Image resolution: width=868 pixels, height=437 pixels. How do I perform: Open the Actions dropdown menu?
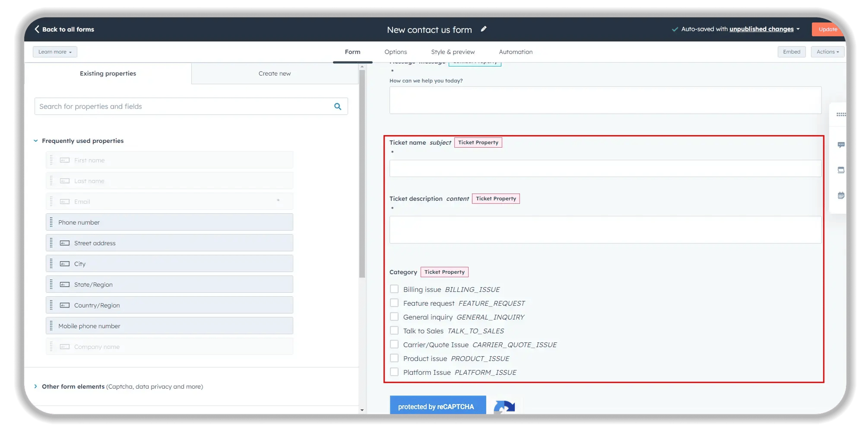click(x=827, y=52)
